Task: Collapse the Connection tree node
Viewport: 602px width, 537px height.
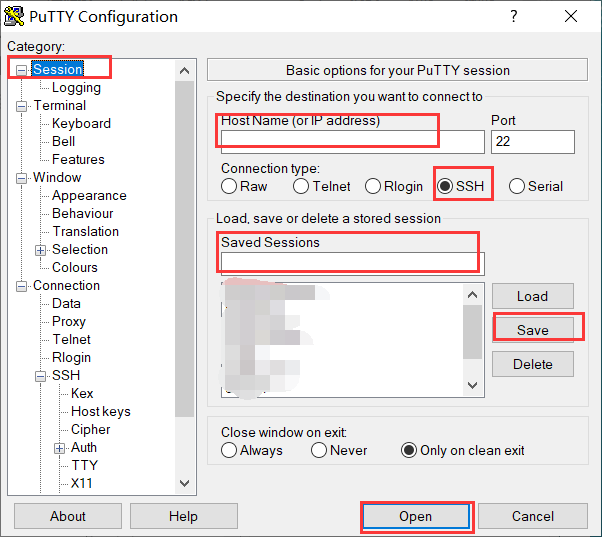Action: [22, 286]
